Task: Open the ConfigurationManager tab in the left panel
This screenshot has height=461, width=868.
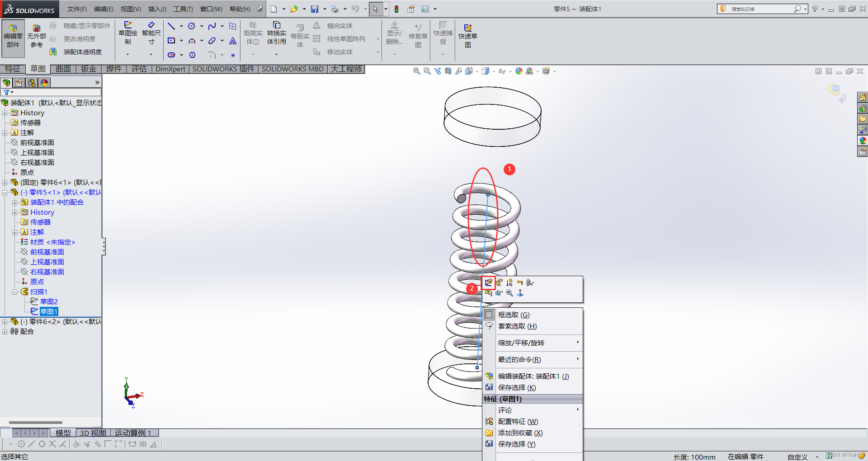Action: 31,83
